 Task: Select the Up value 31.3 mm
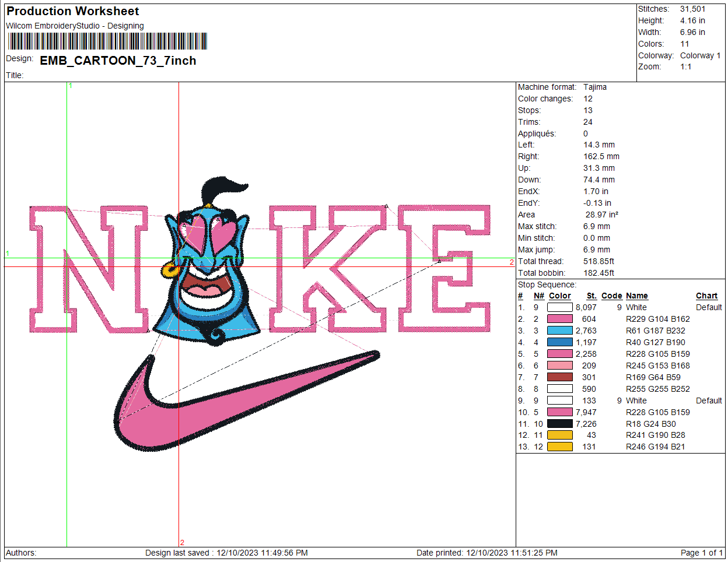click(599, 168)
